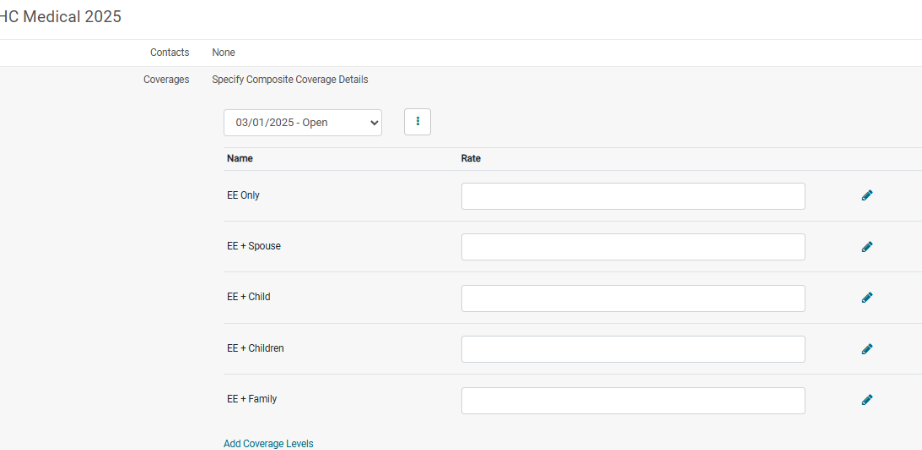This screenshot has height=450, width=922.
Task: Open the three-dot options menu button
Action: point(417,122)
